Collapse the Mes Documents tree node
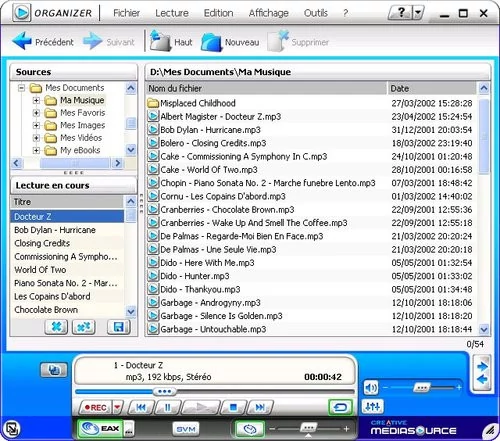Screen dimensions: 500x441 coord(22,88)
